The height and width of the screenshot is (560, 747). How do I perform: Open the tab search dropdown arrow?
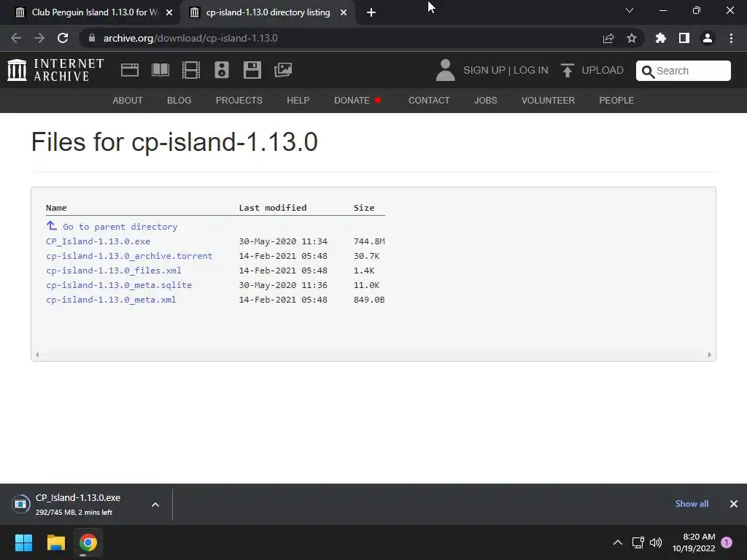point(630,10)
